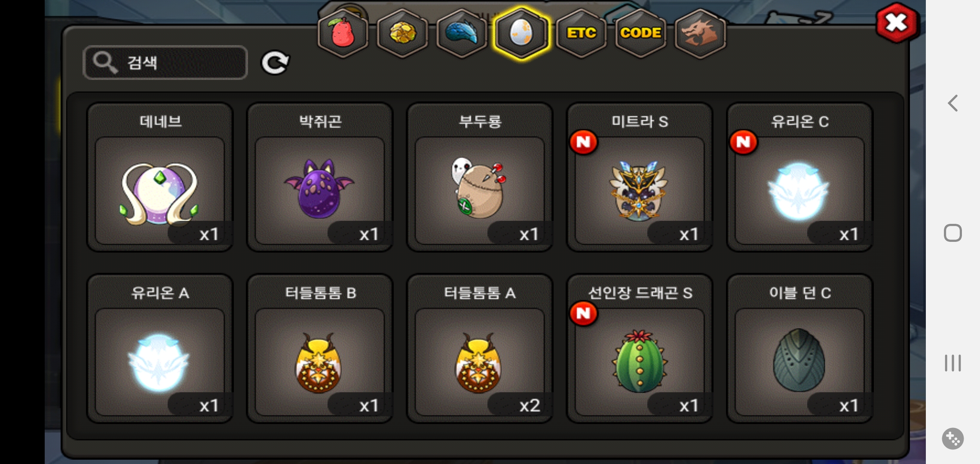Image resolution: width=980 pixels, height=464 pixels.
Task: Choose the 유리온 A egg
Action: (160, 348)
